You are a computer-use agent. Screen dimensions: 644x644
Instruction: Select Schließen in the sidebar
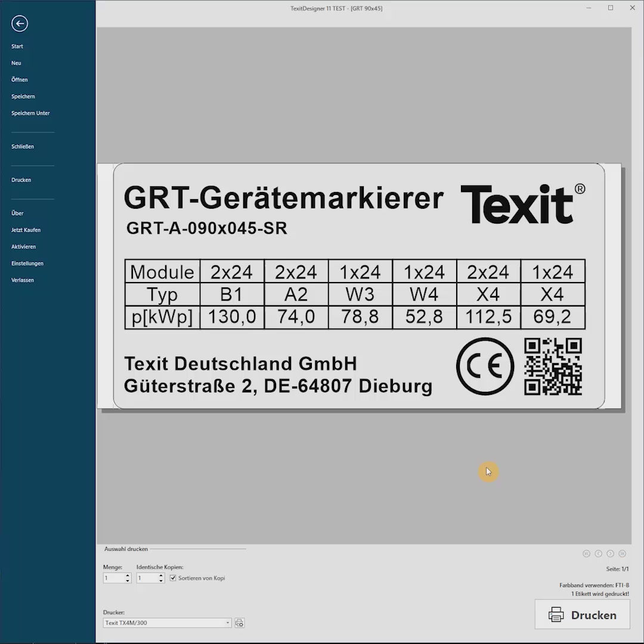point(23,147)
